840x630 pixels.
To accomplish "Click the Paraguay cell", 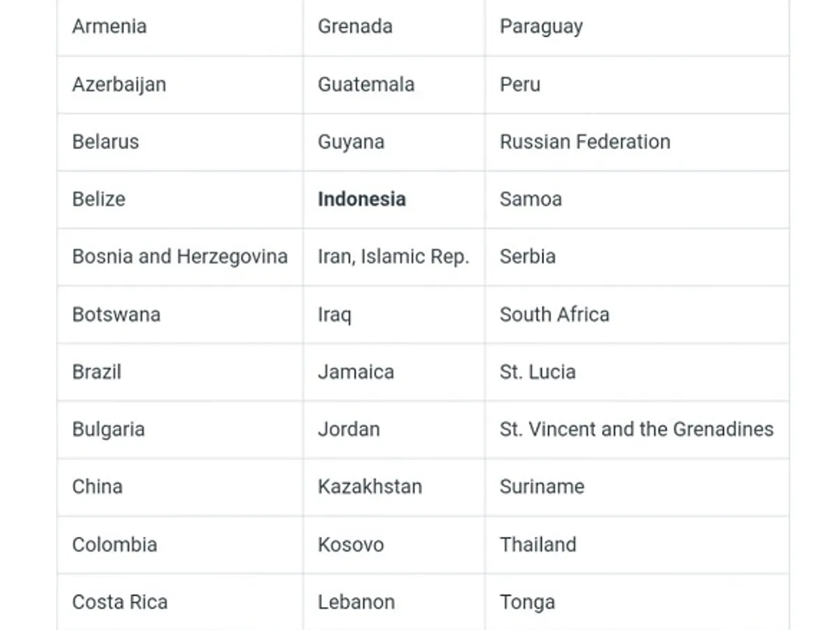I will tap(540, 27).
